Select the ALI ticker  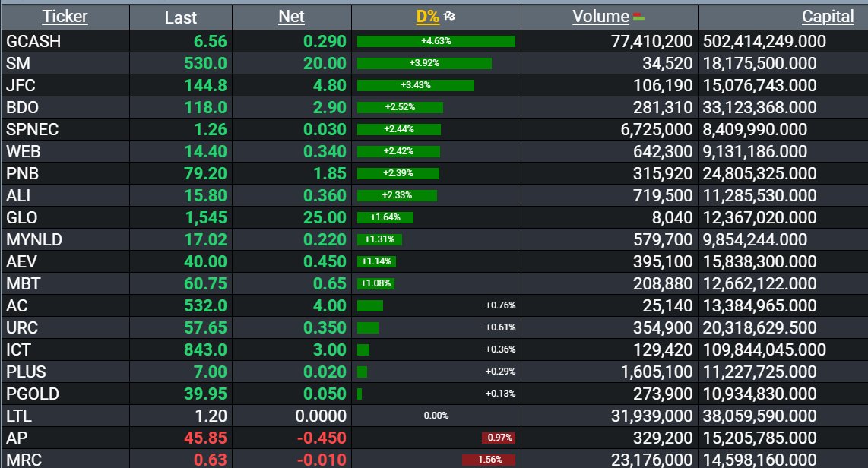tap(18, 196)
